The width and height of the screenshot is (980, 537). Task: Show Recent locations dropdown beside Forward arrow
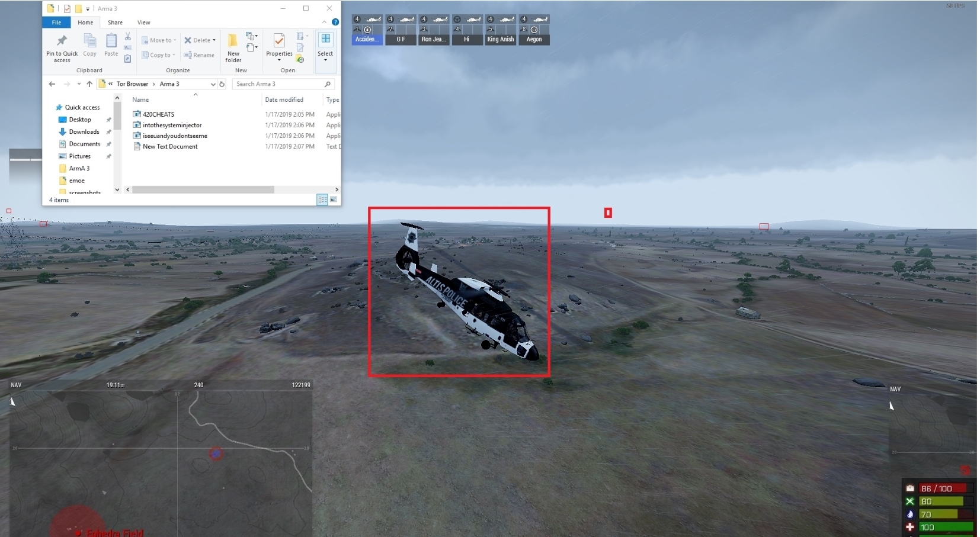click(79, 84)
